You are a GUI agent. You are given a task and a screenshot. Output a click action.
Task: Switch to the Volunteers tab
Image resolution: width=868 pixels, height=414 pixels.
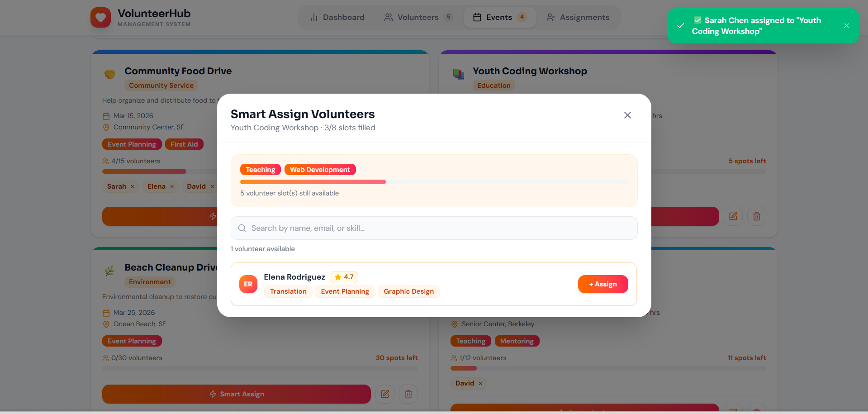click(x=417, y=17)
